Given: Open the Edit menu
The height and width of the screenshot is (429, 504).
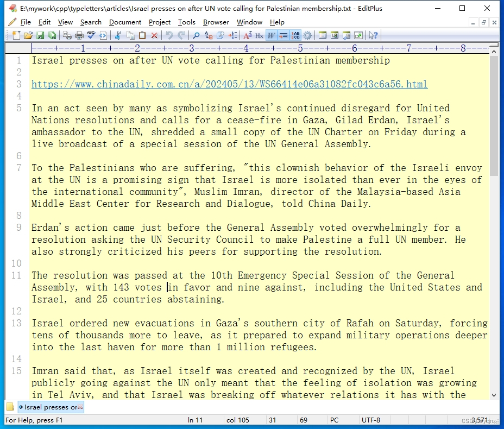Looking at the screenshot, I should click(45, 22).
